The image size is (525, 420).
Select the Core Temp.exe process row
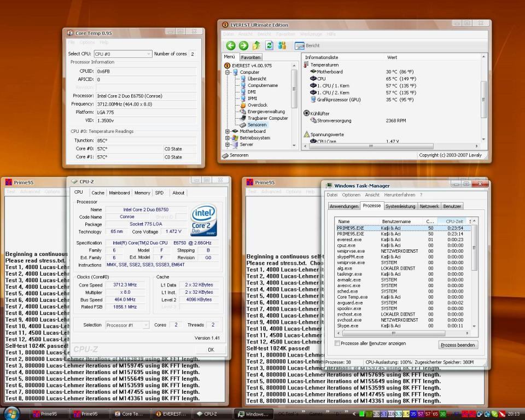(403, 297)
